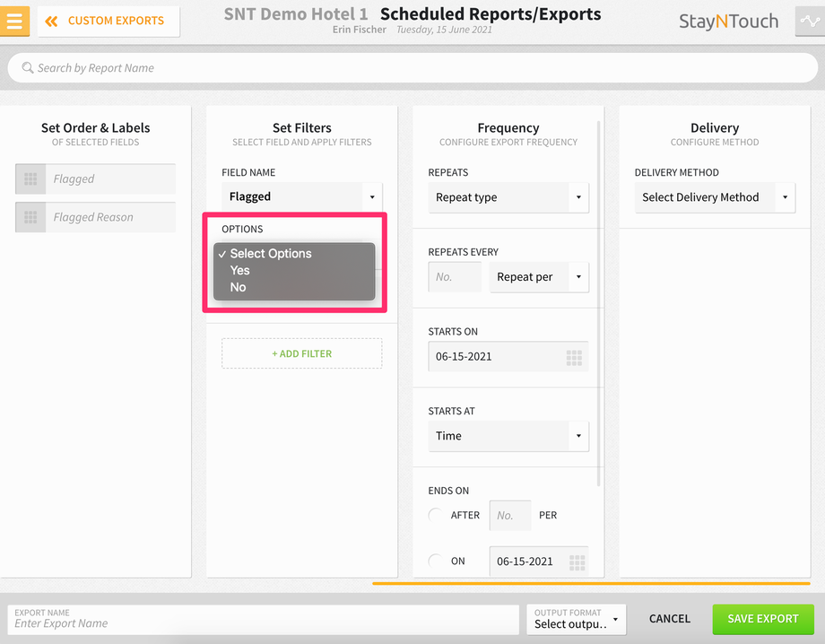825x644 pixels.
Task: Open the Ends On calendar icon
Action: click(577, 561)
